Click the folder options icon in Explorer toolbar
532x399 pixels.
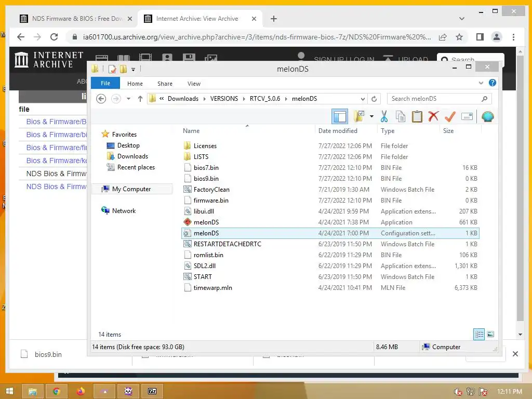[x=359, y=116]
